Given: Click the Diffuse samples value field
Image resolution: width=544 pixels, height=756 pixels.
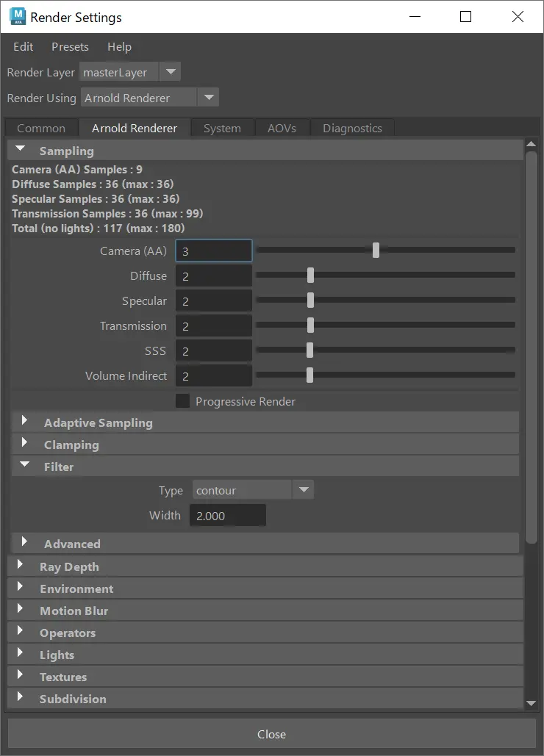Looking at the screenshot, I should pyautogui.click(x=214, y=276).
